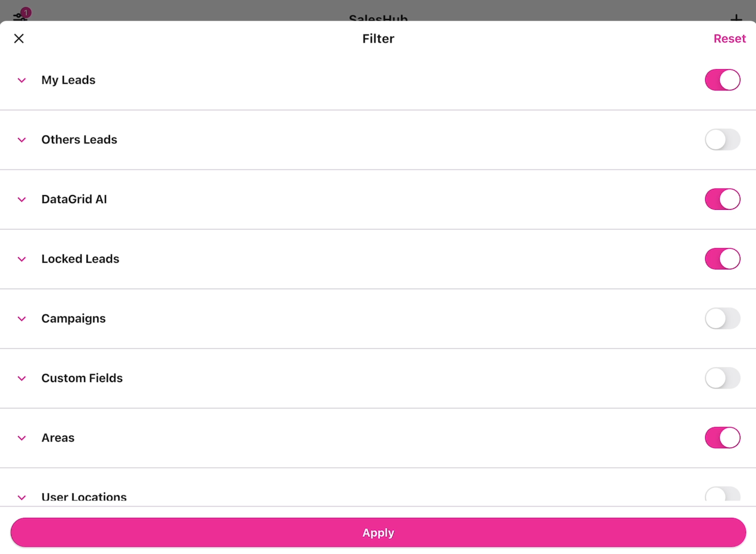Expand the Custom Fields chevron
Image resolution: width=756 pixels, height=554 pixels.
[x=22, y=379]
